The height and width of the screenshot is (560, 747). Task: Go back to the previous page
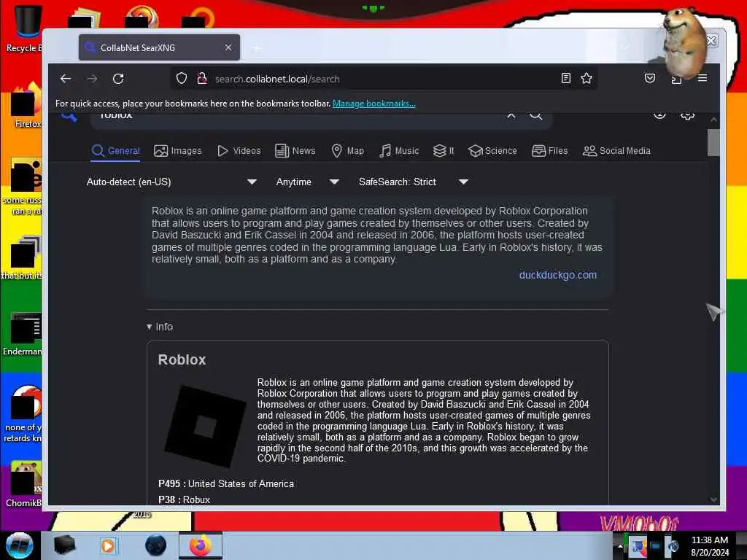tap(66, 79)
